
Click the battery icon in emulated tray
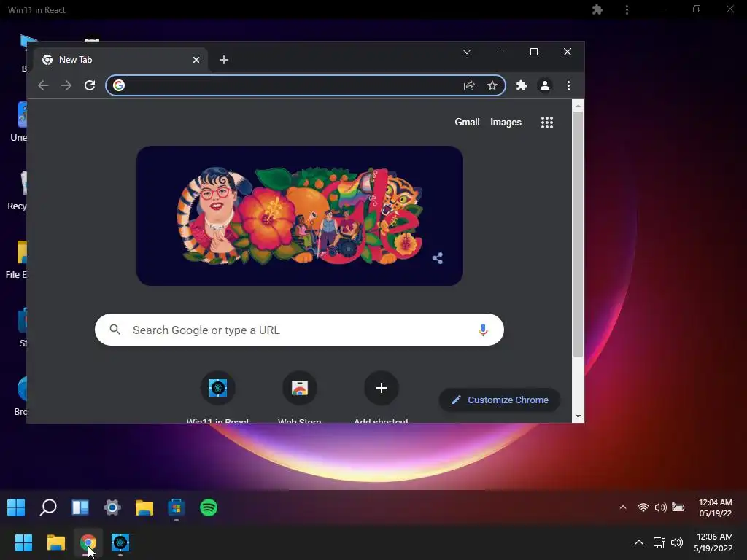[678, 507]
